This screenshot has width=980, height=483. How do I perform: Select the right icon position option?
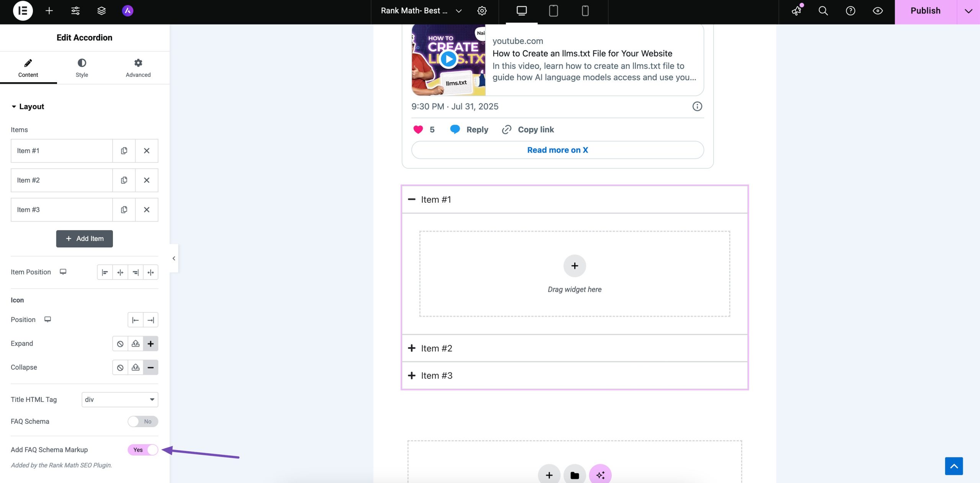pos(150,320)
